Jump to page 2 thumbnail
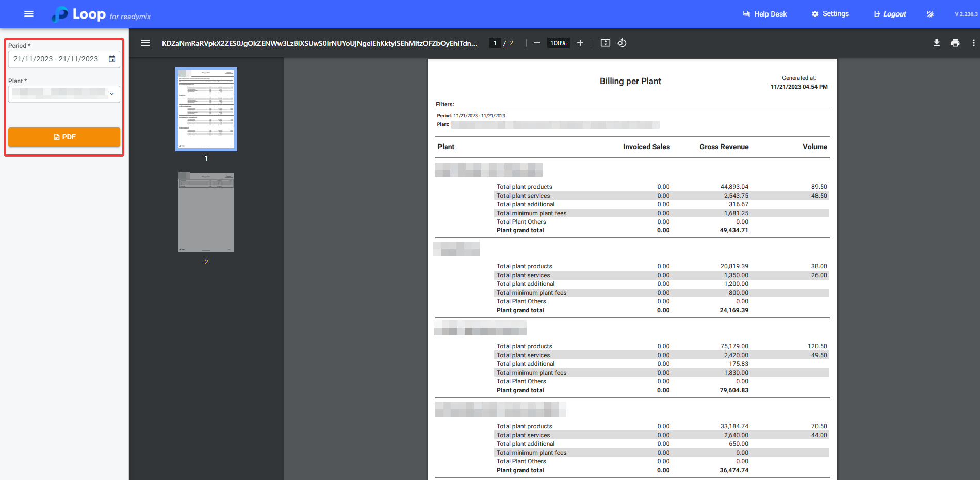The image size is (980, 480). [x=206, y=213]
